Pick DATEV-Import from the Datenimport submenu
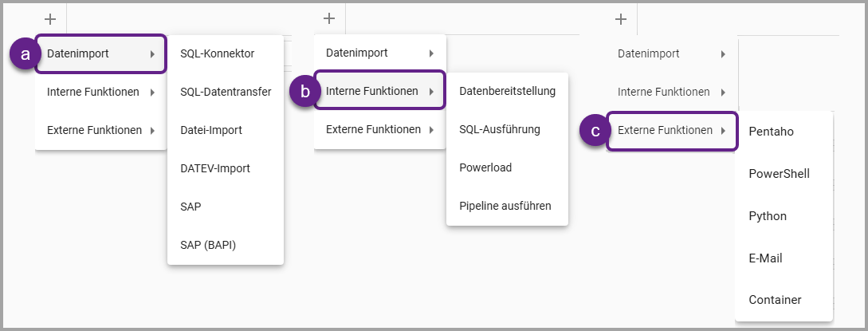Screen dimensions: 868x331 [x=215, y=168]
